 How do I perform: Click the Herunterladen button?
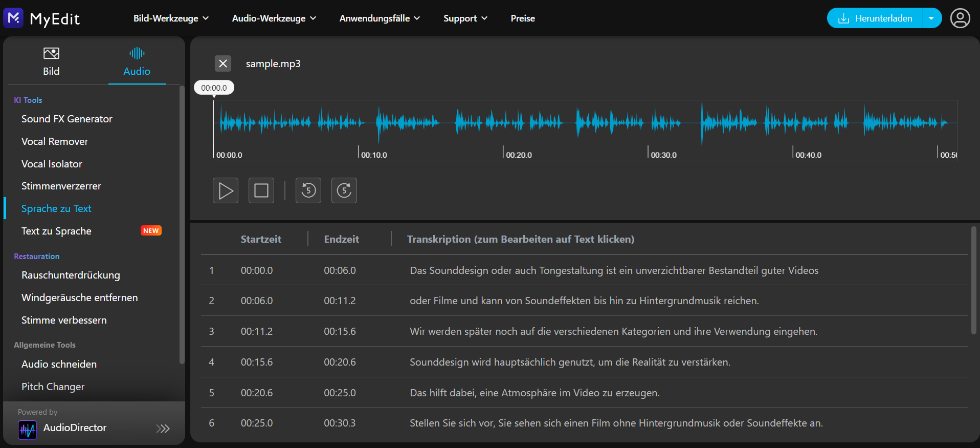(x=875, y=18)
